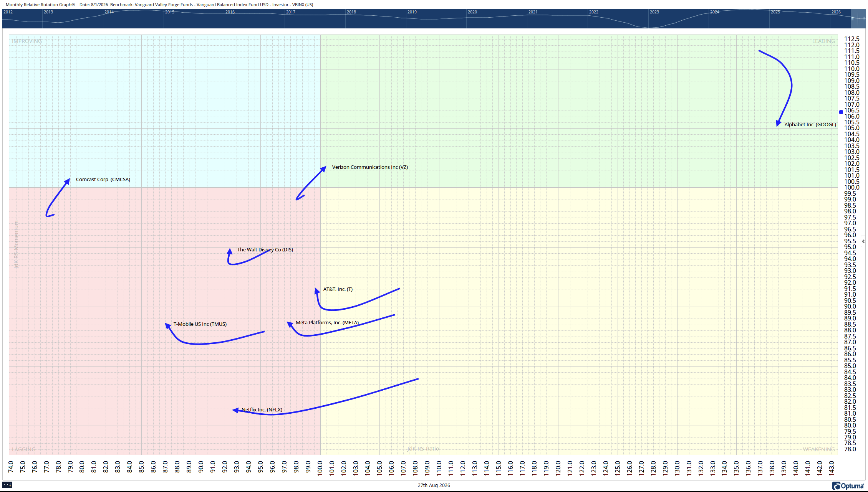
Task: Click the Optuma logo
Action: pos(848,486)
